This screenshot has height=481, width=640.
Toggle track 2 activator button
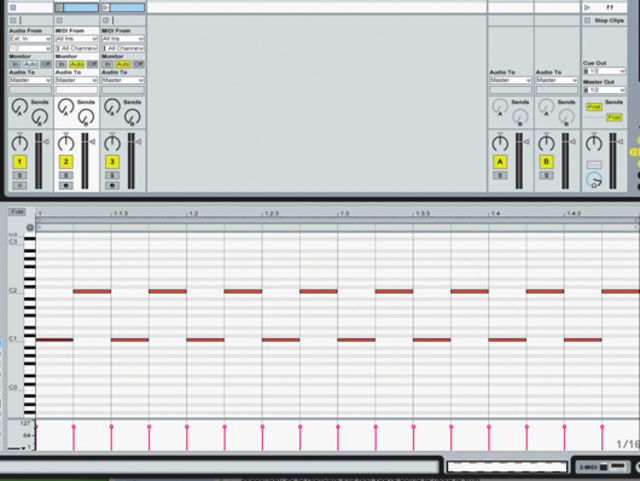(66, 162)
